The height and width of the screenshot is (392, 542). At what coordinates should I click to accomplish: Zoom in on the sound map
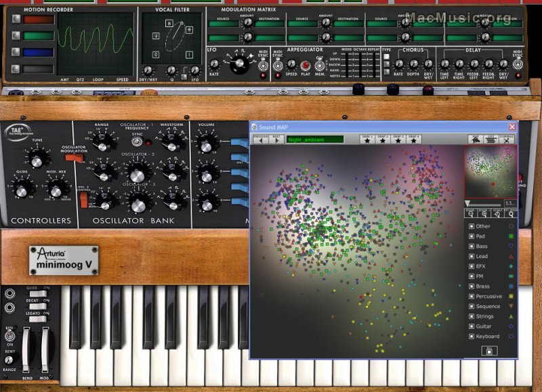(484, 213)
